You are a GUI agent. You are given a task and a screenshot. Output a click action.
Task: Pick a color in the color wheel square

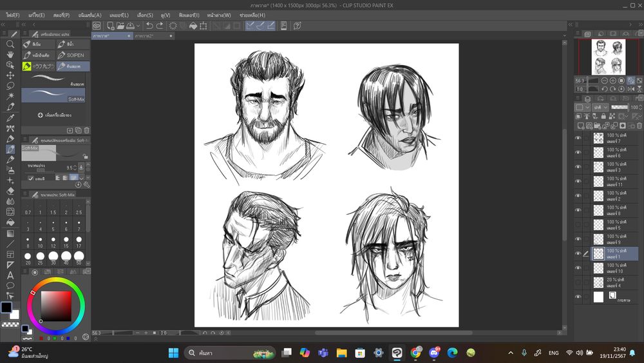click(x=55, y=306)
